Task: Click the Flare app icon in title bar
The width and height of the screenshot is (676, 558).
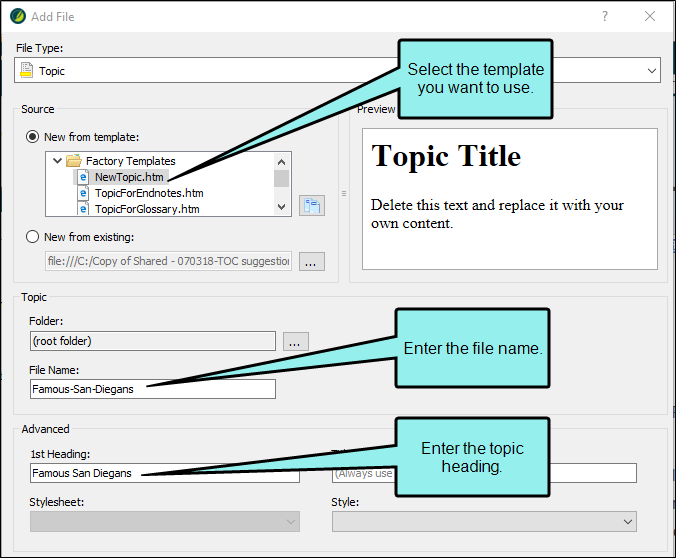Action: coord(16,17)
